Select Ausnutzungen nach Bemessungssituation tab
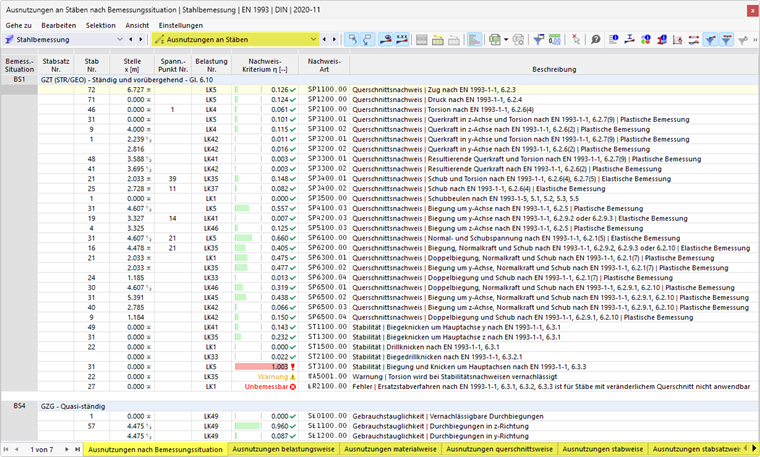760x457 pixels. click(156, 449)
